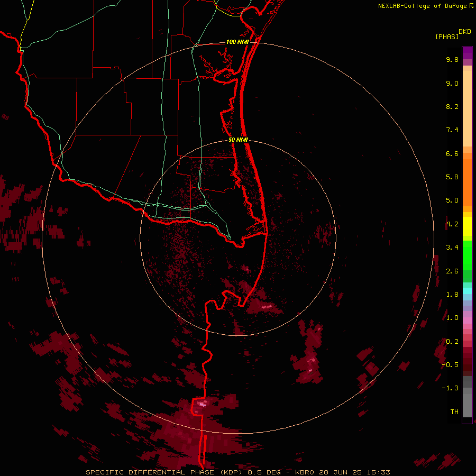476x476 pixels.
Task: Pick the bright green band in the color bar
Action: [x=467, y=255]
